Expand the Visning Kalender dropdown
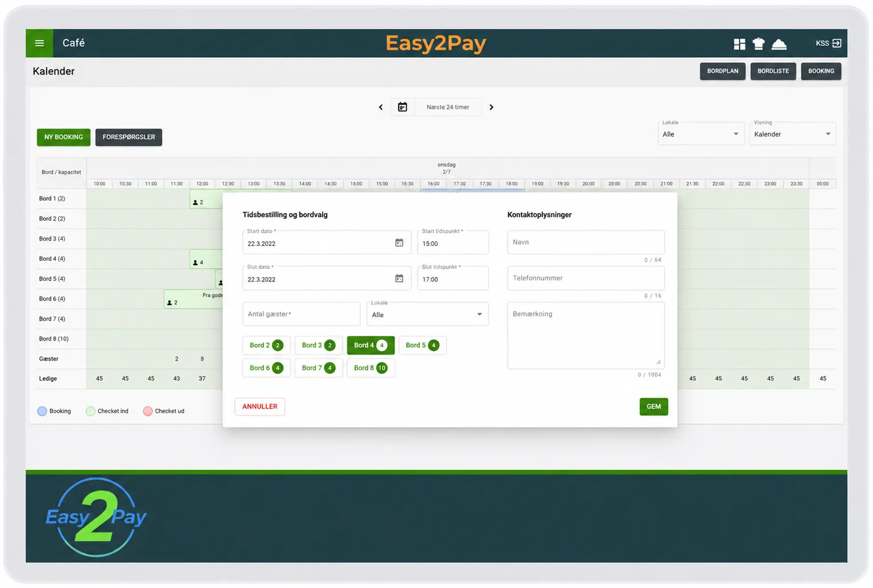873x588 pixels. [x=792, y=134]
